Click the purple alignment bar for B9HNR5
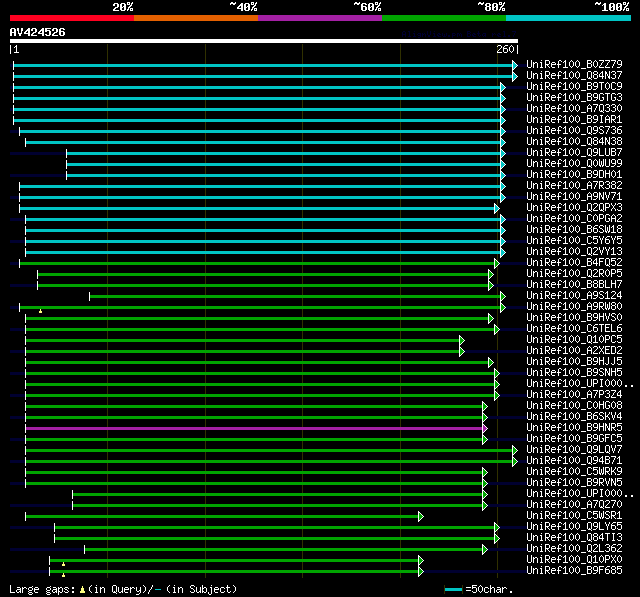 pos(254,428)
